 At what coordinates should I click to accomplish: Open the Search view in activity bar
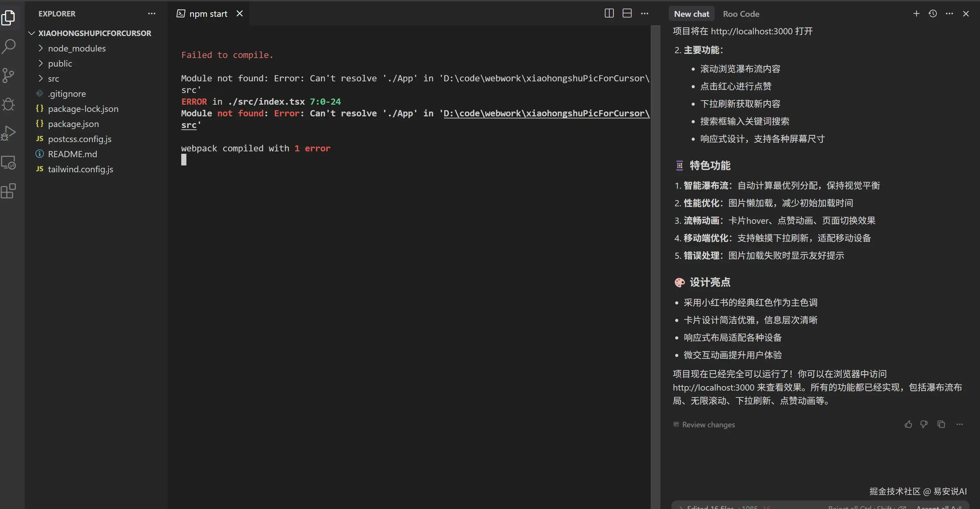[8, 46]
